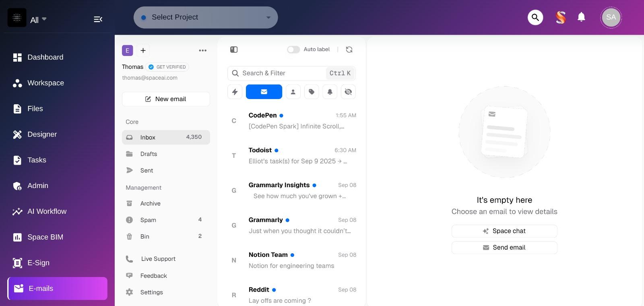The image size is (644, 306).
Task: Click the Space chat button
Action: point(504,231)
